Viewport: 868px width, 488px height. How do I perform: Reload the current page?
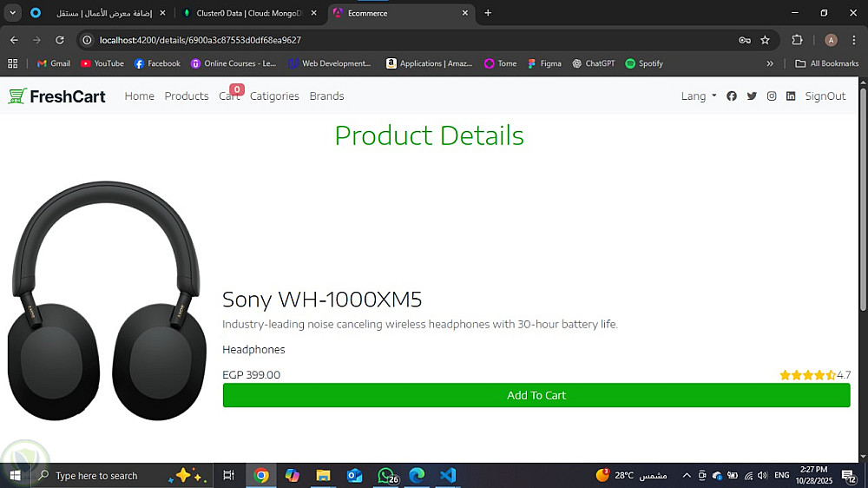point(60,40)
